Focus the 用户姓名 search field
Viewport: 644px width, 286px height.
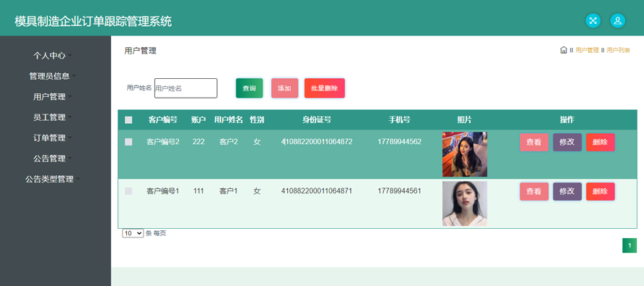pyautogui.click(x=186, y=88)
